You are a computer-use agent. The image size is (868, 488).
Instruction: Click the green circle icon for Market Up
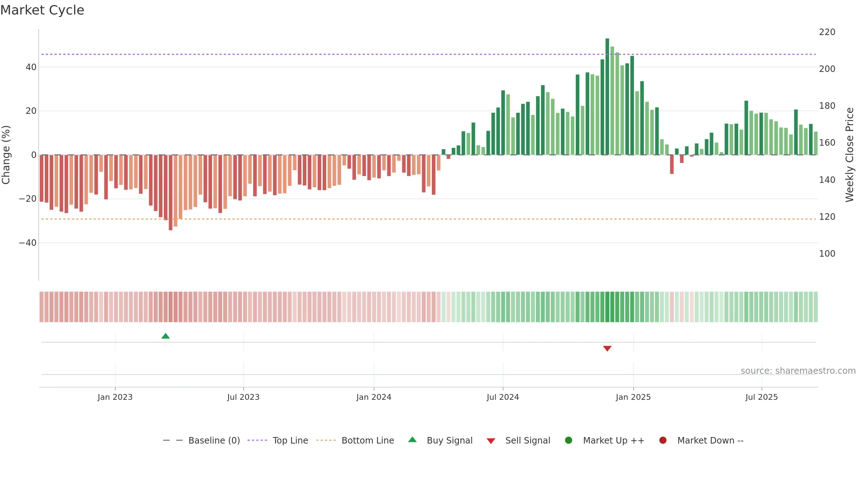[569, 440]
